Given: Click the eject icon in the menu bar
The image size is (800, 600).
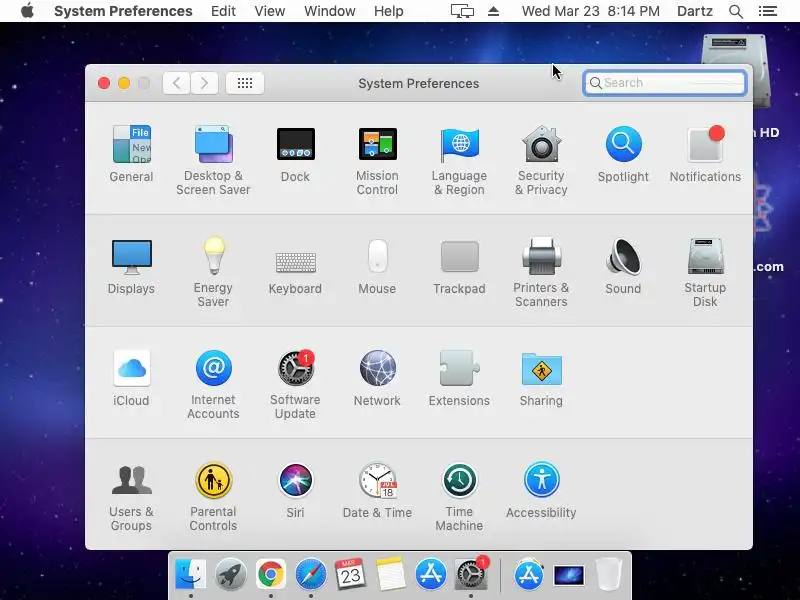Looking at the screenshot, I should pyautogui.click(x=493, y=11).
